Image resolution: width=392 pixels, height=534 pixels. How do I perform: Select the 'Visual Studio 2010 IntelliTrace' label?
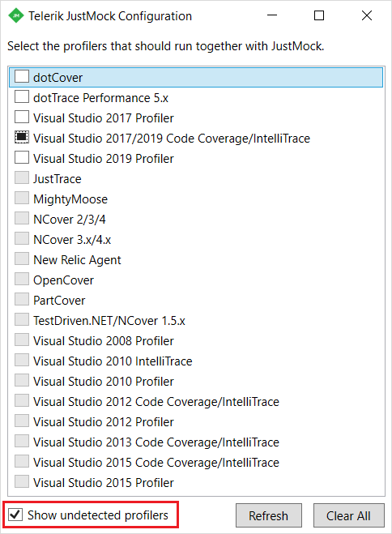pos(113,361)
